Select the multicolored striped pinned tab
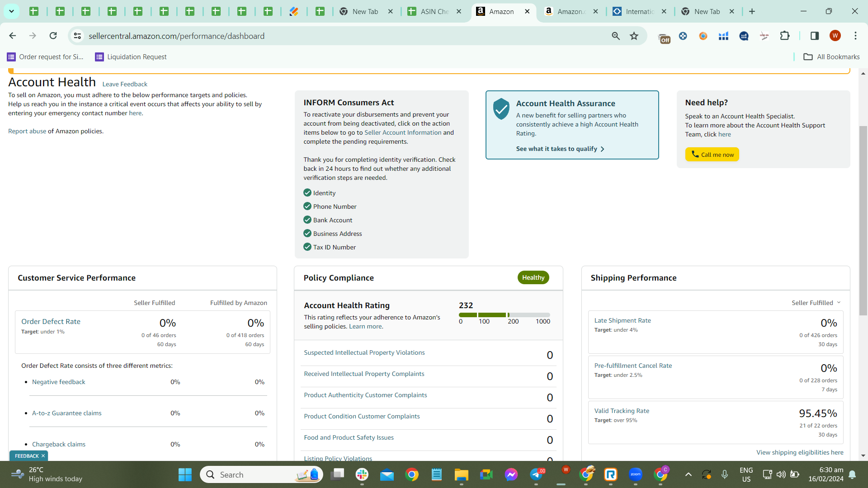Screen dimensions: 868x488 pos(294,11)
